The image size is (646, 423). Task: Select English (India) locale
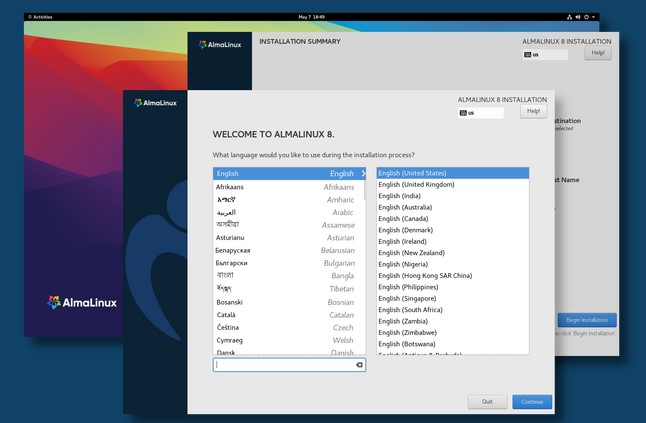coord(453,196)
